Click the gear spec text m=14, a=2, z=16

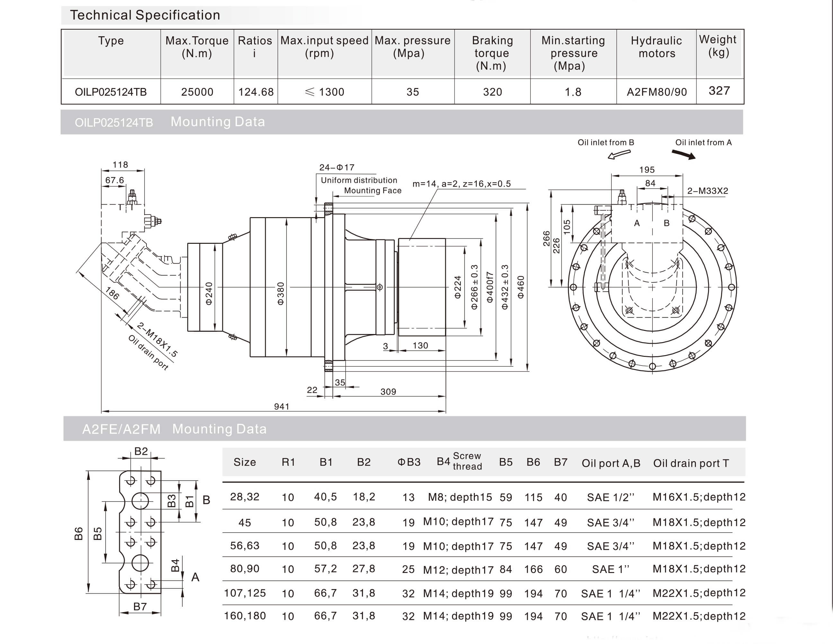click(462, 184)
